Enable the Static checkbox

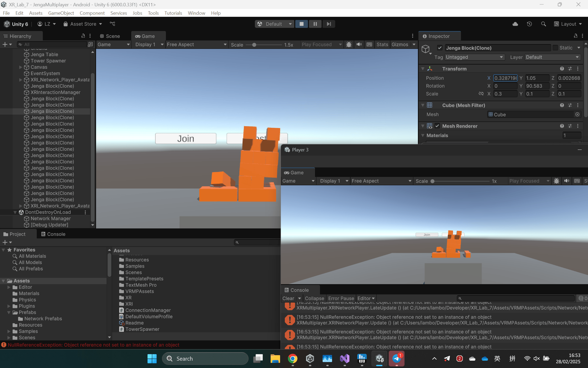(x=555, y=48)
